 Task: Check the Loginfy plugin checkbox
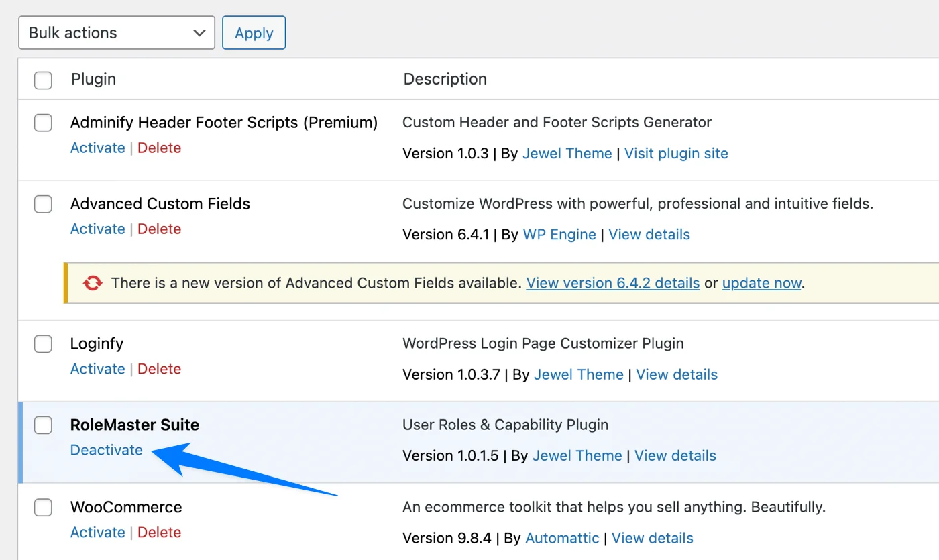[43, 343]
